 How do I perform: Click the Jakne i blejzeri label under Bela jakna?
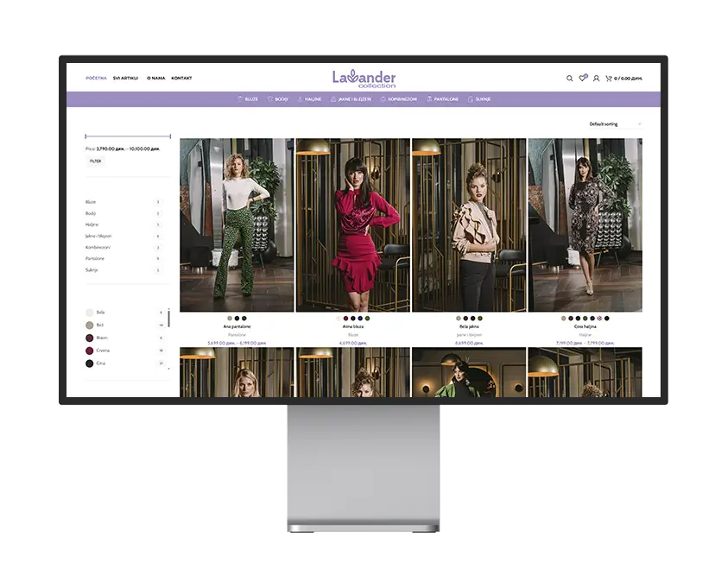pos(469,335)
